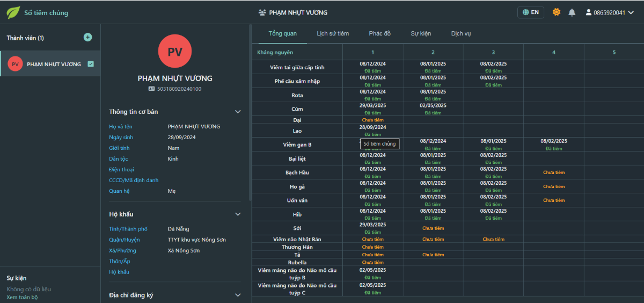Click the dose 4 column header
This screenshot has width=644, height=303.
point(554,52)
